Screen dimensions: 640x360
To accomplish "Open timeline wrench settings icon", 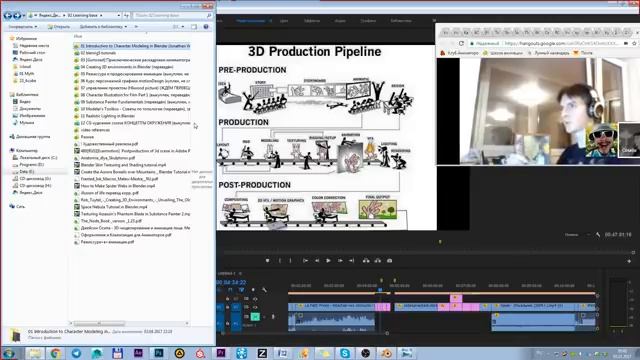I will [264, 290].
